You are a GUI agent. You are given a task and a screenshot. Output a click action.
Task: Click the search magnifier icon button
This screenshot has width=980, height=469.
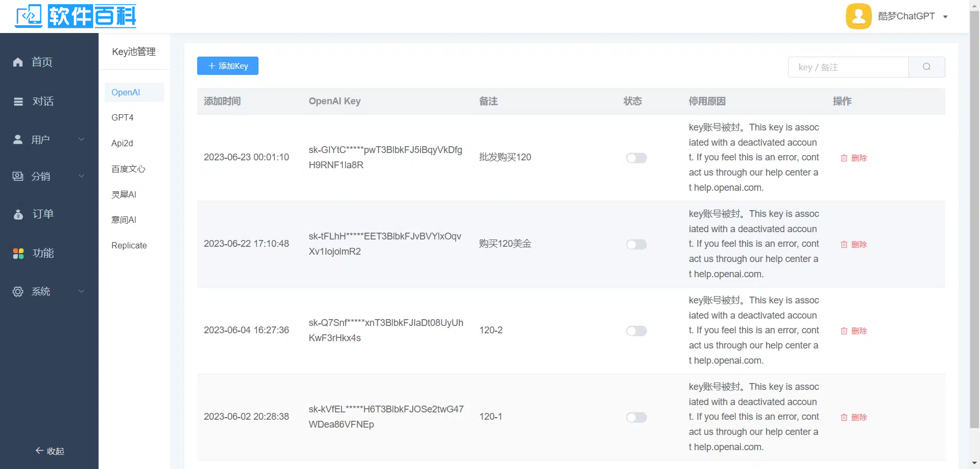coord(927,67)
